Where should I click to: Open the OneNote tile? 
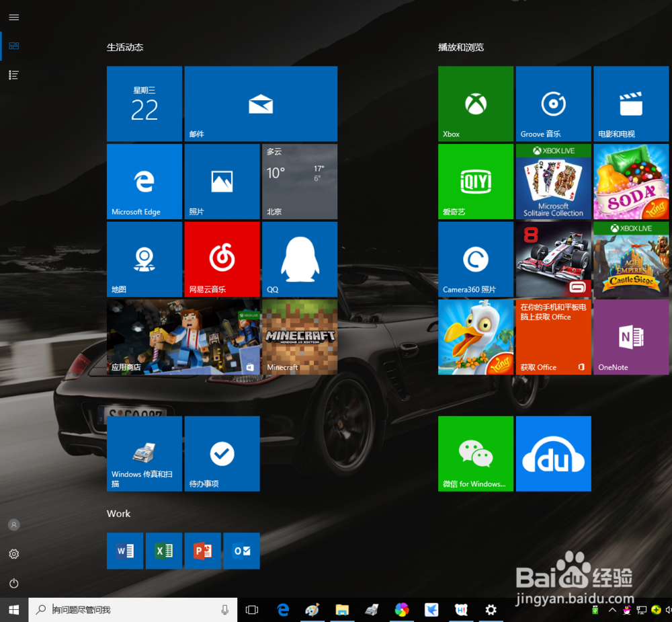pos(631,337)
